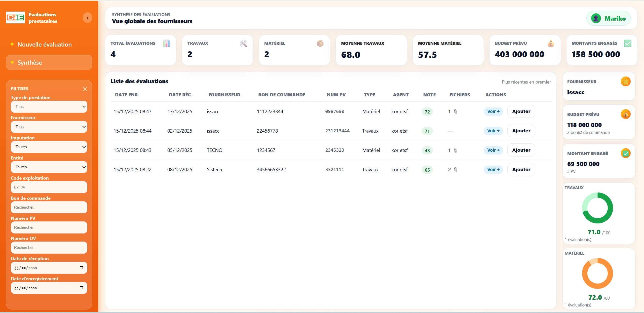Collapse the sidebar with the chevron button
The height and width of the screenshot is (313, 644).
[x=87, y=18]
